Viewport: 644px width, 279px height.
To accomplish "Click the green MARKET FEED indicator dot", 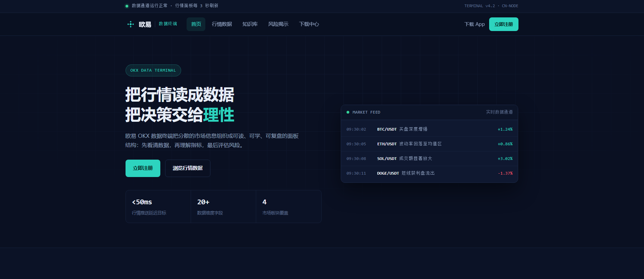I will pyautogui.click(x=348, y=112).
